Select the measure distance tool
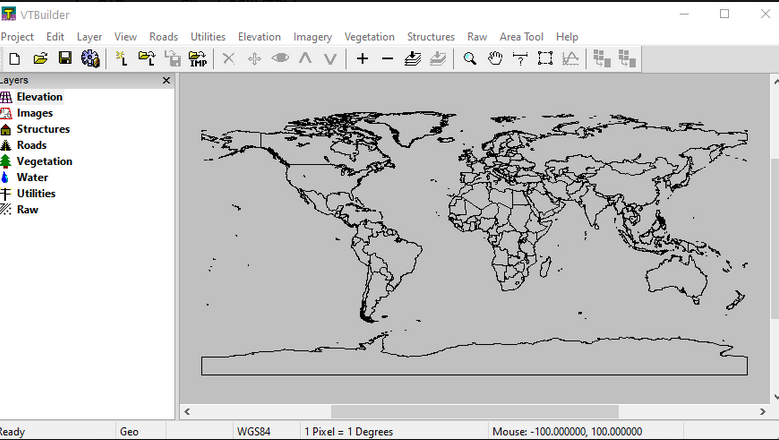The height and width of the screenshot is (440, 779). 520,59
